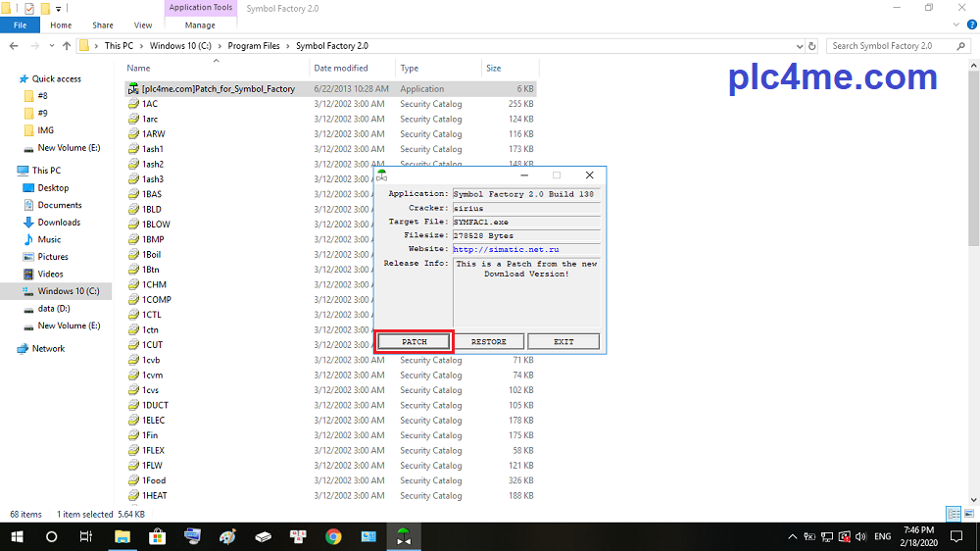Open the File menu
The height and width of the screenshot is (551, 980).
(x=20, y=25)
